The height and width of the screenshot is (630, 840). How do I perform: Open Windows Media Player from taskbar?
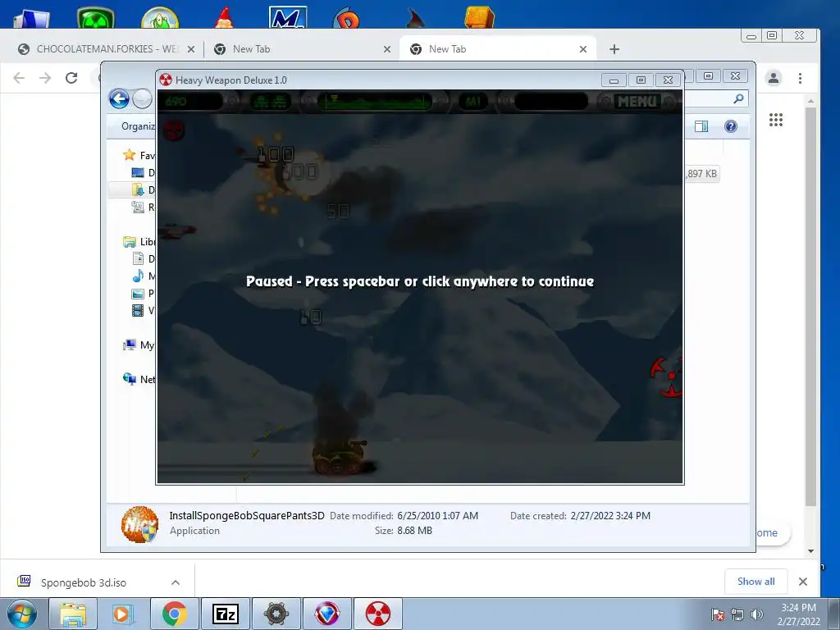[x=123, y=614]
